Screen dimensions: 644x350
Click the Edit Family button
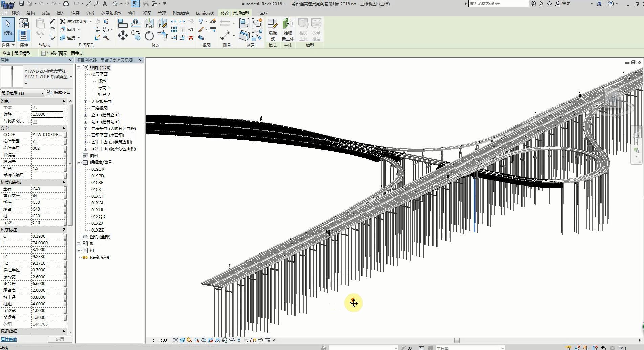click(x=273, y=30)
